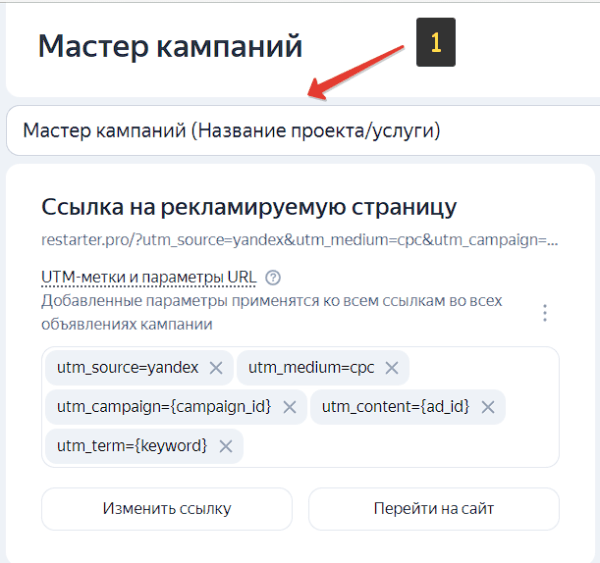Open help icon next to UTM-метки
Screen dimensions: 600x563
[x=273, y=278]
